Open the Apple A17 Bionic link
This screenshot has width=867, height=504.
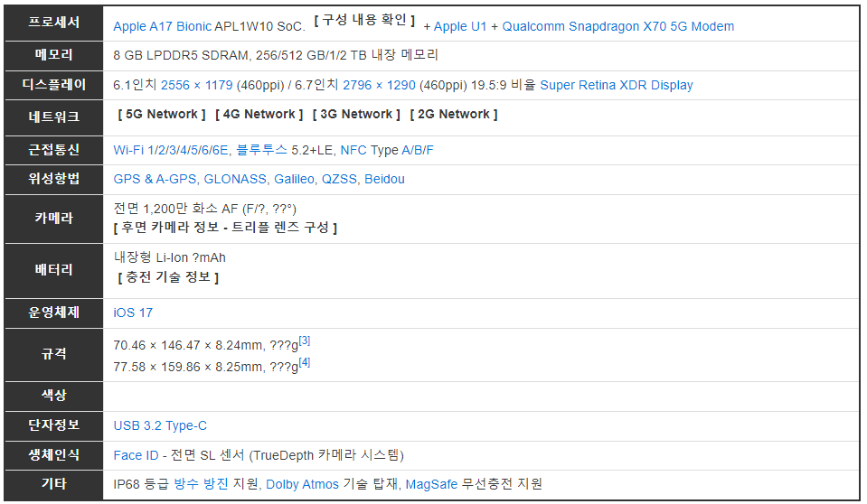click(162, 26)
